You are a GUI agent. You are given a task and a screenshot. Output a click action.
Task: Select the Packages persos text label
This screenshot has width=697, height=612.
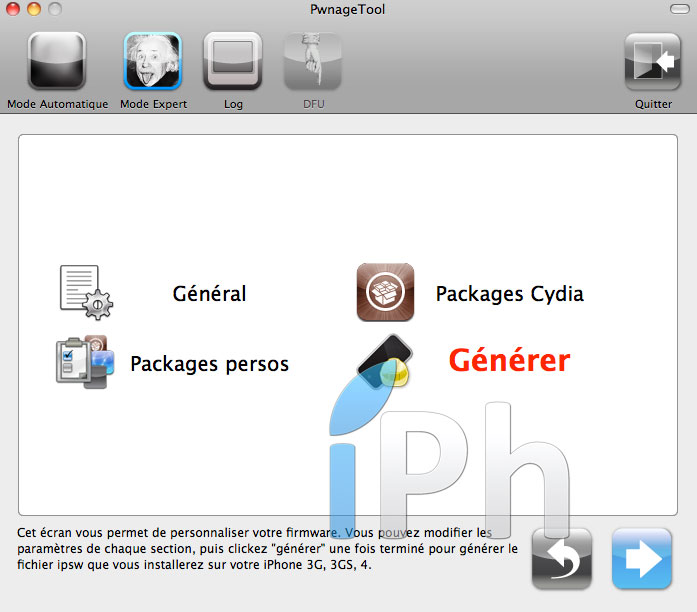point(209,364)
